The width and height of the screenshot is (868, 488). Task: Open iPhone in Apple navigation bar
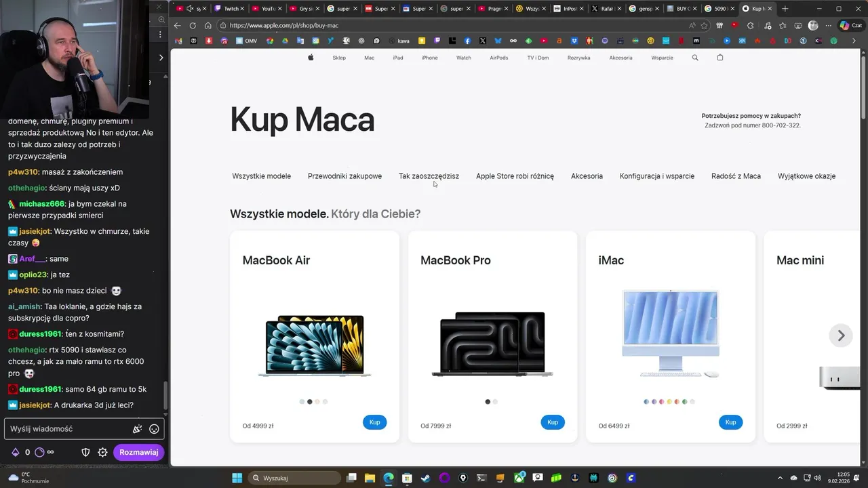(430, 58)
